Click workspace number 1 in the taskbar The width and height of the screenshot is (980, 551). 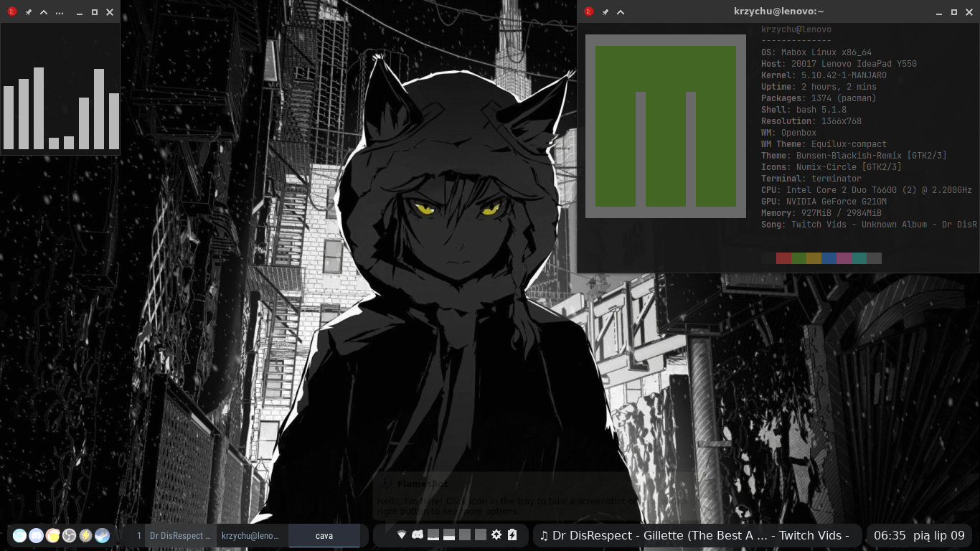click(139, 536)
